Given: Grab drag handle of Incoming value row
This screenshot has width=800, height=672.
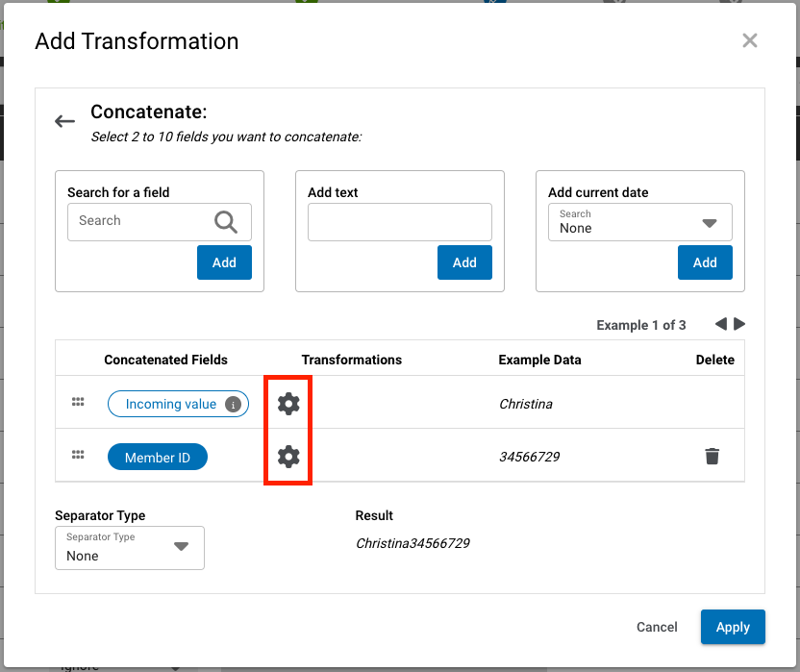Looking at the screenshot, I should point(79,403).
